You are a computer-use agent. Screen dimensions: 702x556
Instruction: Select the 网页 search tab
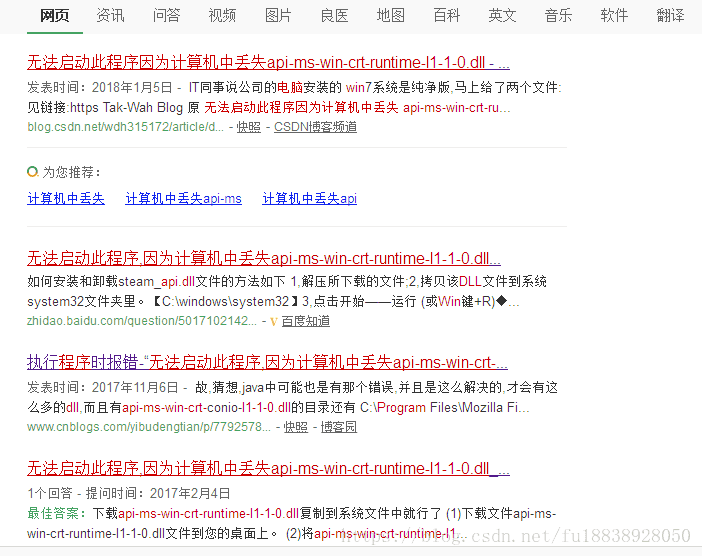point(55,16)
